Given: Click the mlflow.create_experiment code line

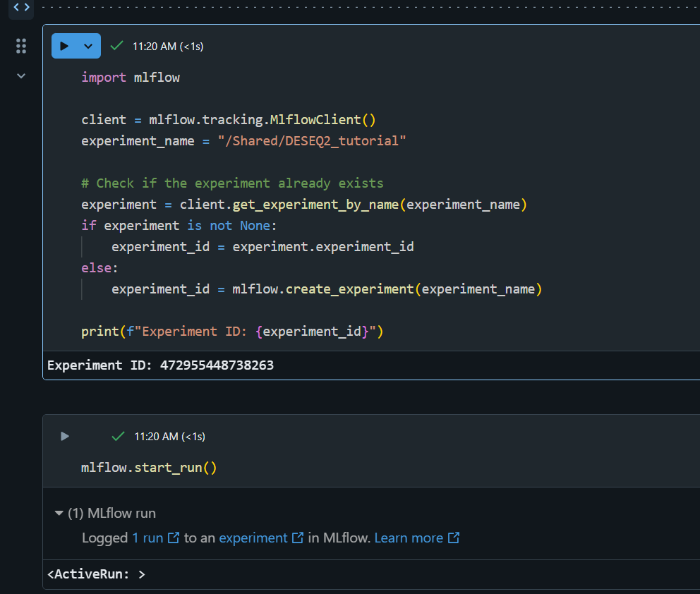Looking at the screenshot, I should [x=327, y=289].
